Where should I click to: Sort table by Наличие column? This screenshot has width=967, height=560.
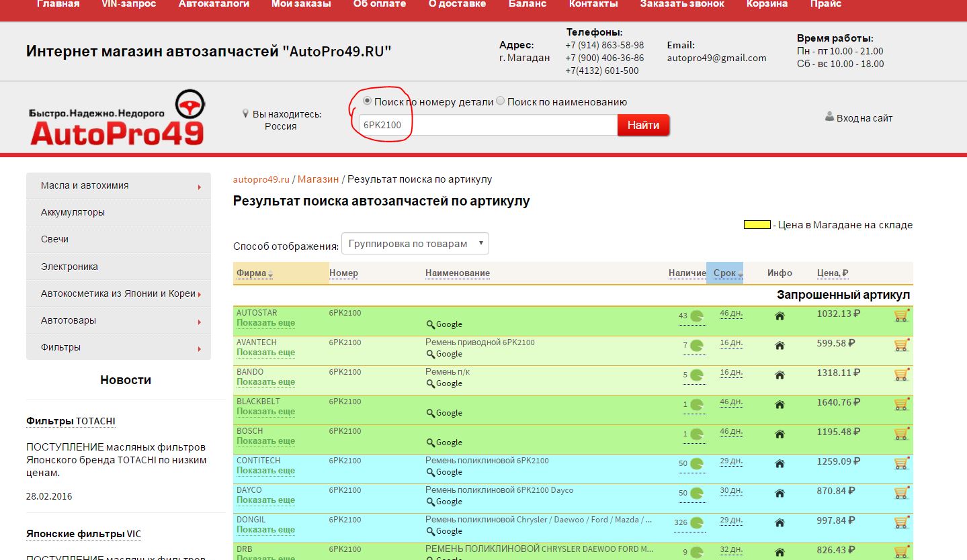(687, 273)
